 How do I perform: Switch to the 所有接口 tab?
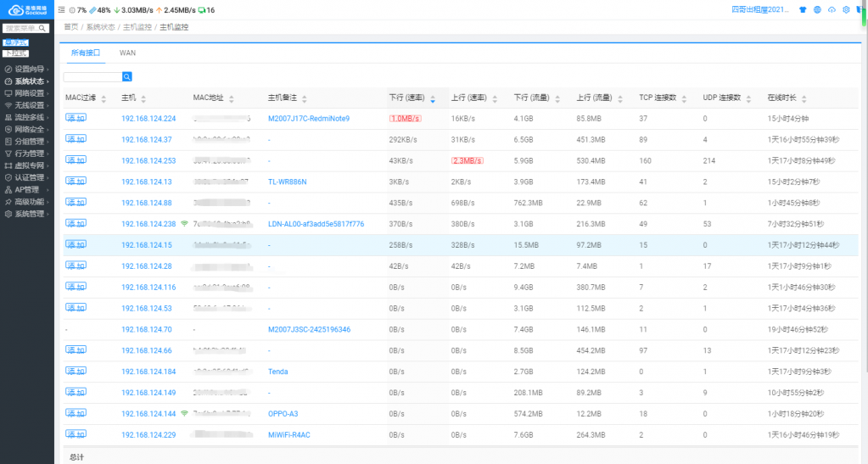click(x=85, y=53)
